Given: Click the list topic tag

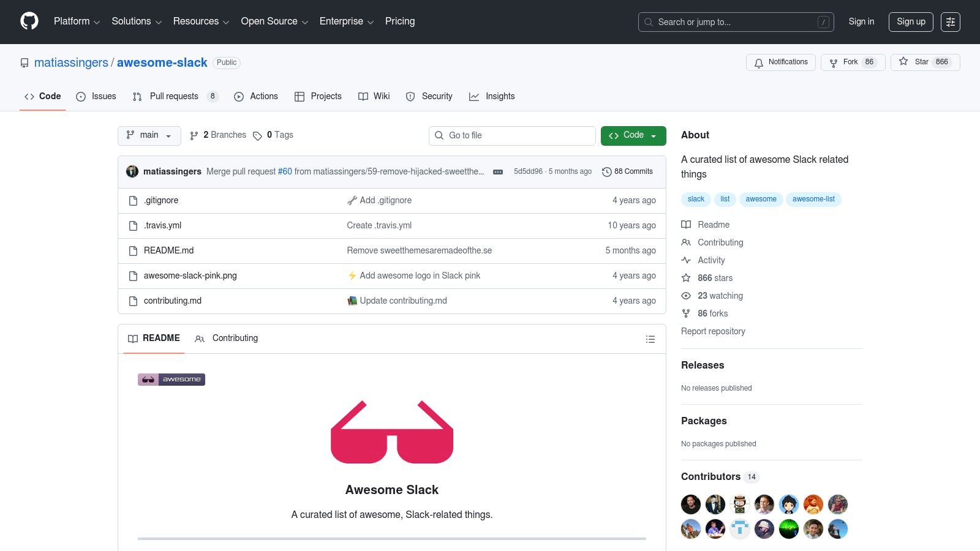Looking at the screenshot, I should (x=725, y=199).
